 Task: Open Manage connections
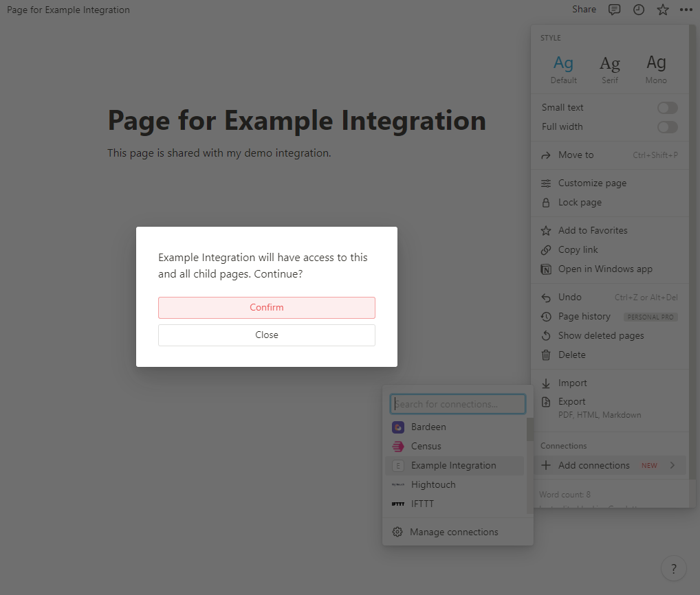coord(457,532)
